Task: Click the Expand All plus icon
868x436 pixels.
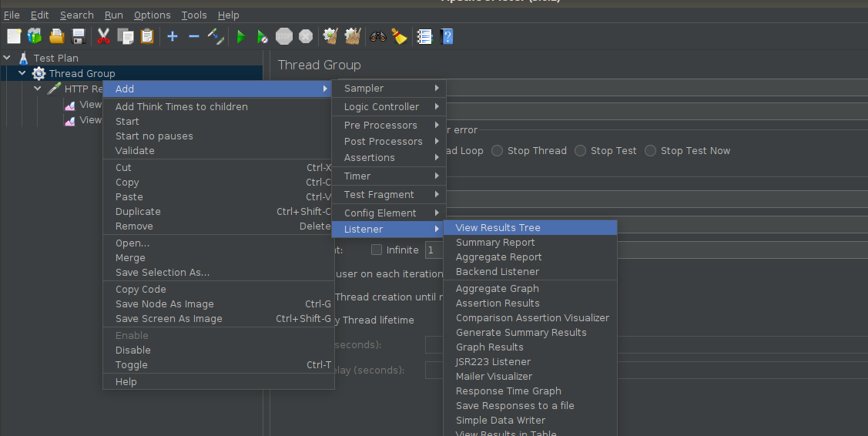Action: [x=173, y=36]
